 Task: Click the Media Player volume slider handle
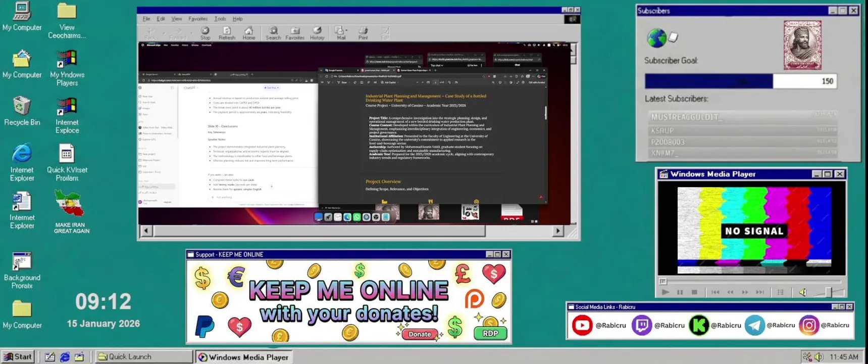pyautogui.click(x=828, y=292)
